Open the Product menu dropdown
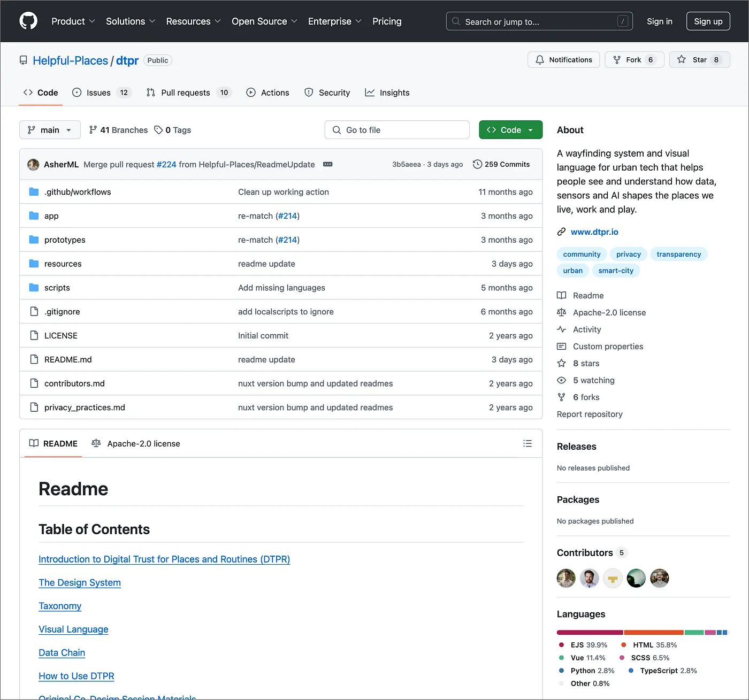This screenshot has height=700, width=749. point(73,21)
